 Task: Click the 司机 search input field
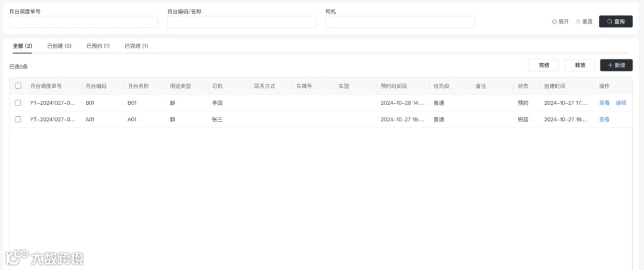click(400, 21)
